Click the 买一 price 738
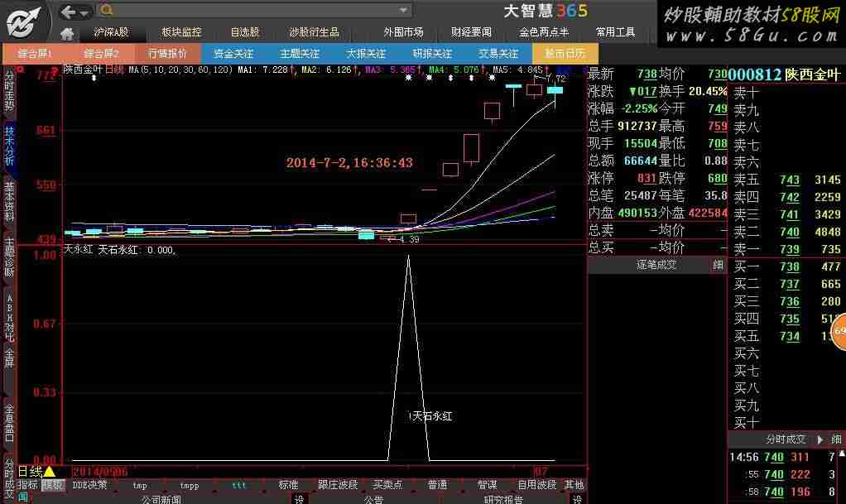846x504 pixels. pyautogui.click(x=790, y=266)
